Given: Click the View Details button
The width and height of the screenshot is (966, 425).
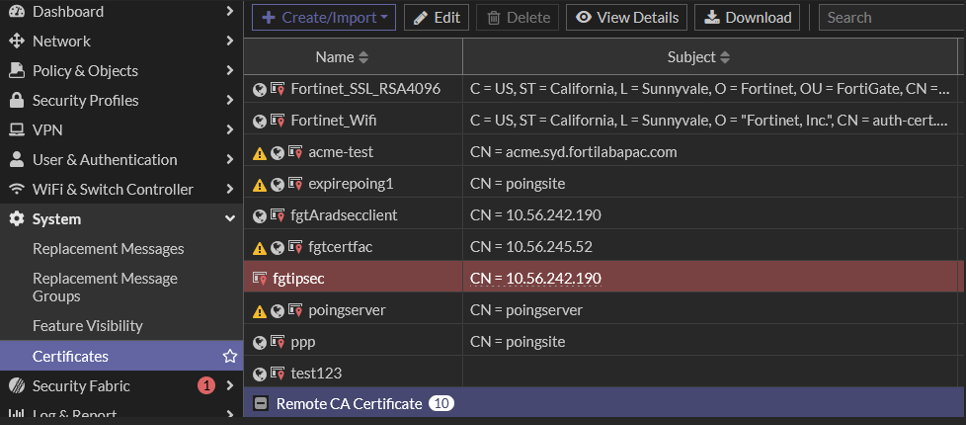Looking at the screenshot, I should tap(626, 17).
